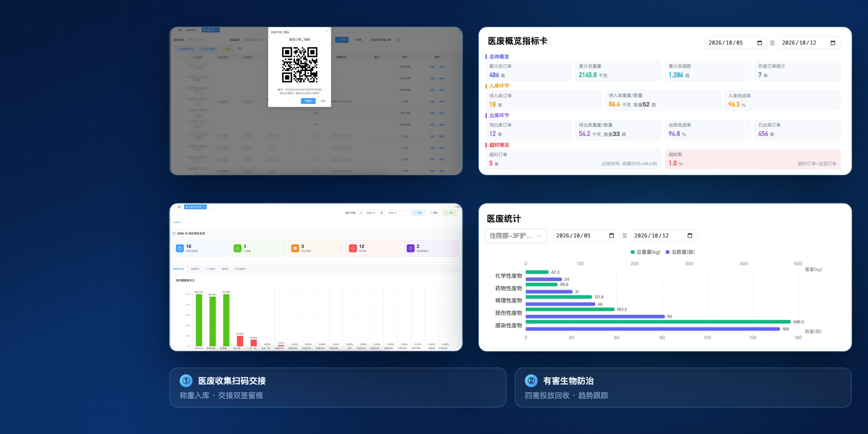Click the blue 消杀项目数 card icon
Image resolution: width=868 pixels, height=434 pixels.
click(x=180, y=248)
